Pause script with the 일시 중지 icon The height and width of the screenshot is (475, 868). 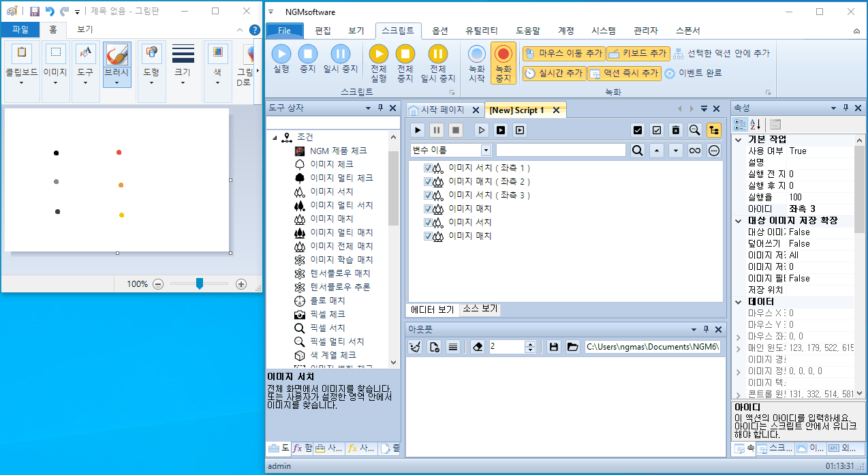coord(340,54)
